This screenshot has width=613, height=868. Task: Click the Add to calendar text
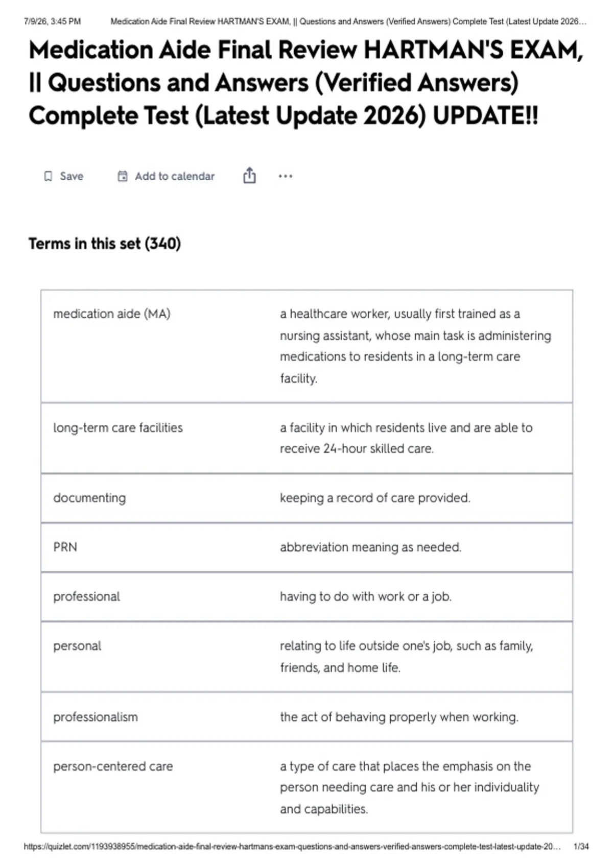point(175,176)
